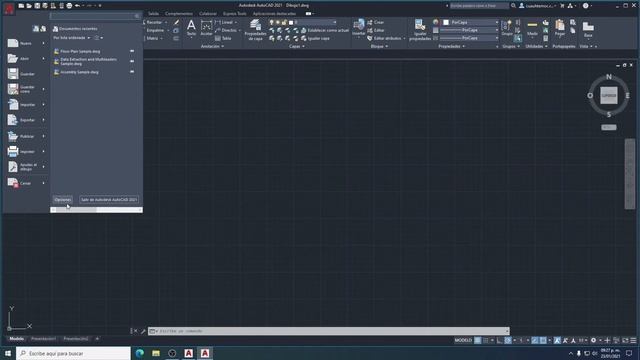Screen dimensions: 640x360
Task: Select the Modelo layout tab
Action: 16,339
